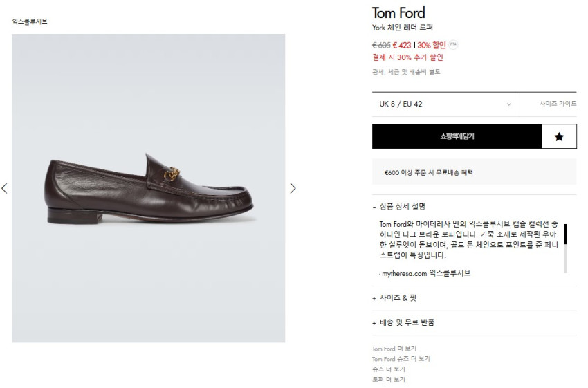
Task: Add to wishlist with star icon
Action: 559,137
